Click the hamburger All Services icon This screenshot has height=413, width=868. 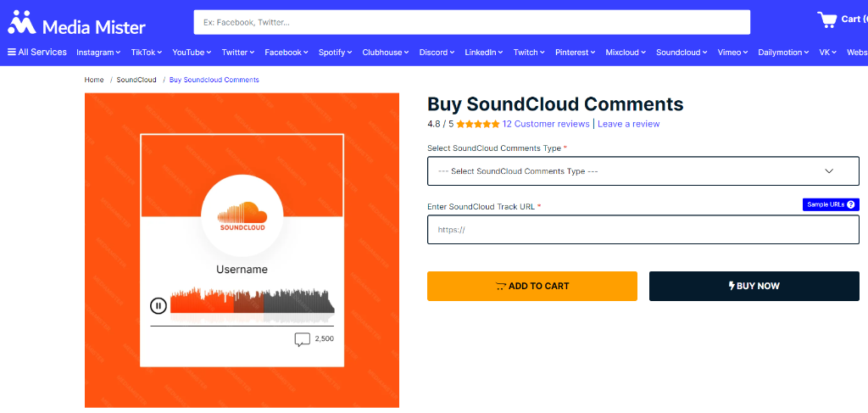tap(12, 52)
